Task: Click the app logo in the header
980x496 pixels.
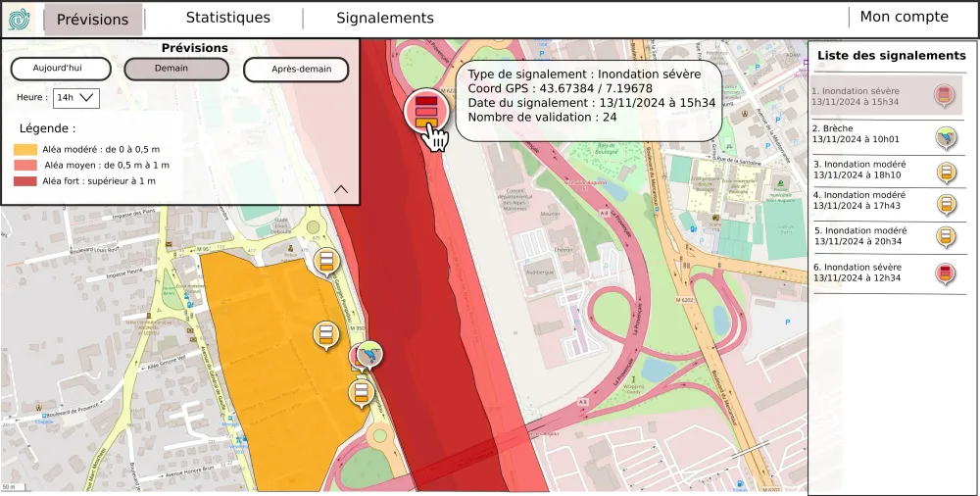Action: pyautogui.click(x=20, y=20)
